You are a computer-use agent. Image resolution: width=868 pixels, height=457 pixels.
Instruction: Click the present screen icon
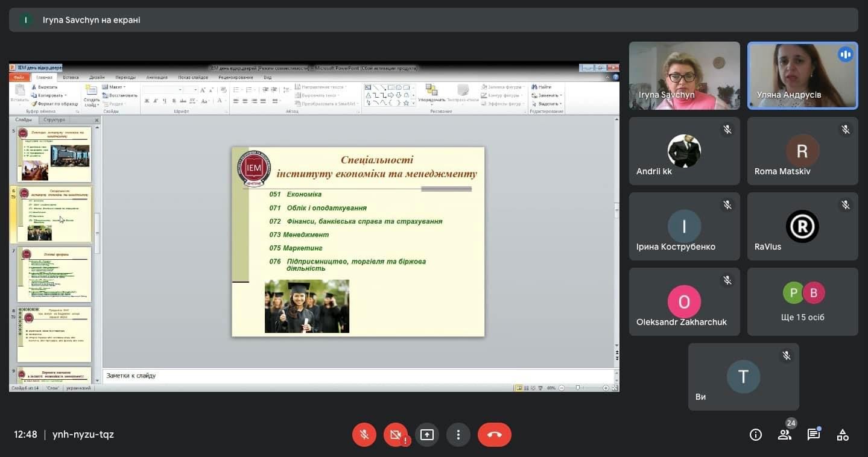pos(427,435)
